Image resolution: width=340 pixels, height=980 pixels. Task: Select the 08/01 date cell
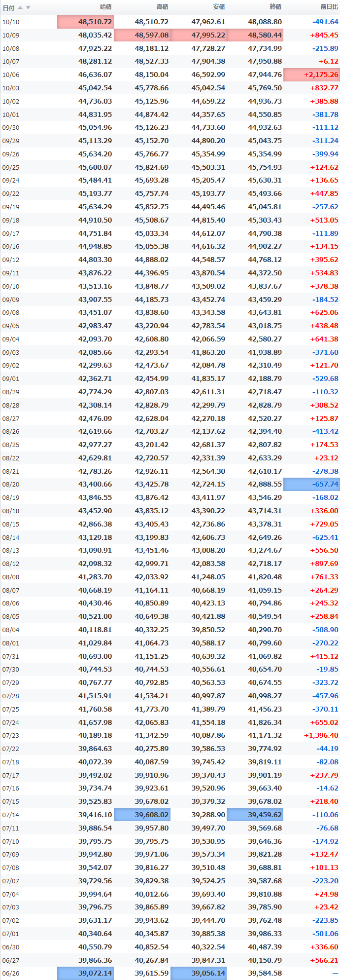[10, 643]
